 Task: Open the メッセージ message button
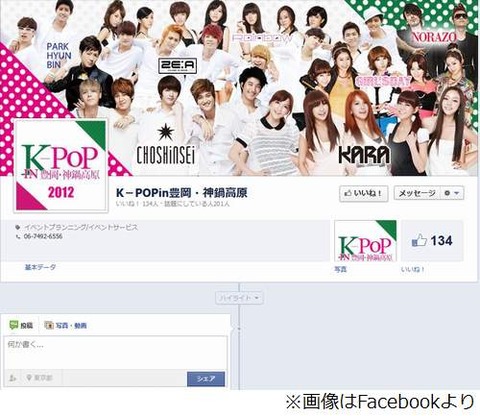[x=417, y=193]
